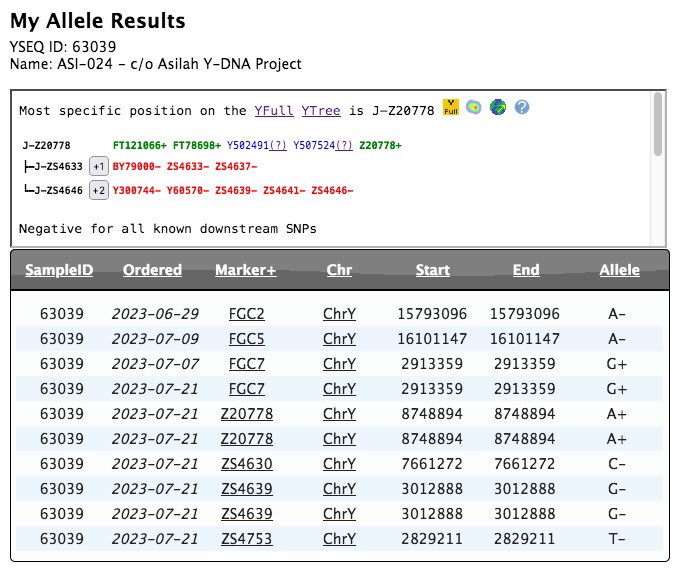Click the results box vertical scrollbar
The height and width of the screenshot is (574, 676).
pos(657,124)
